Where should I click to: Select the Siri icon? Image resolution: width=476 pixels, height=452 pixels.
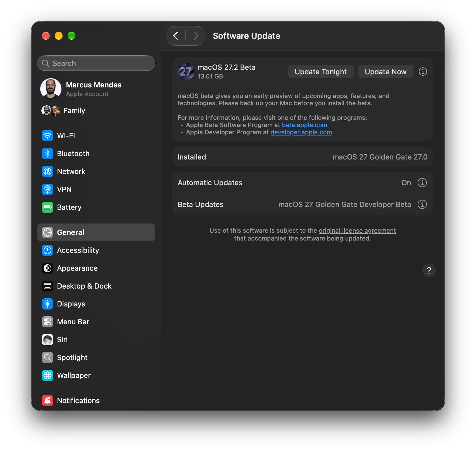coord(47,340)
